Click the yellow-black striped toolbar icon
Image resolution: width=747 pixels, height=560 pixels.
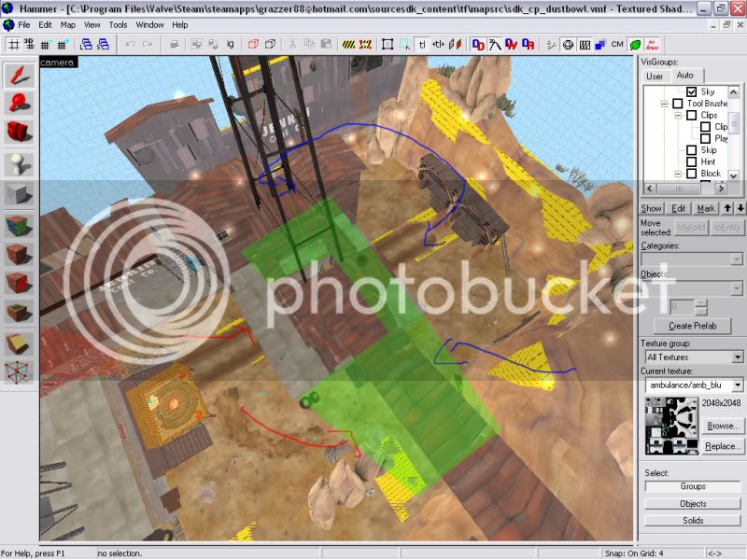[x=348, y=45]
